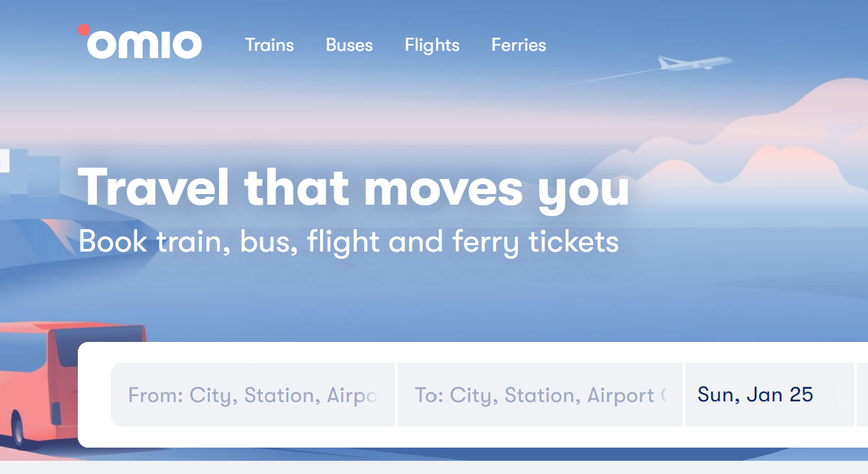This screenshot has width=868, height=474.
Task: Click the "Book train, bus, flight" subheading
Action: pos(348,242)
